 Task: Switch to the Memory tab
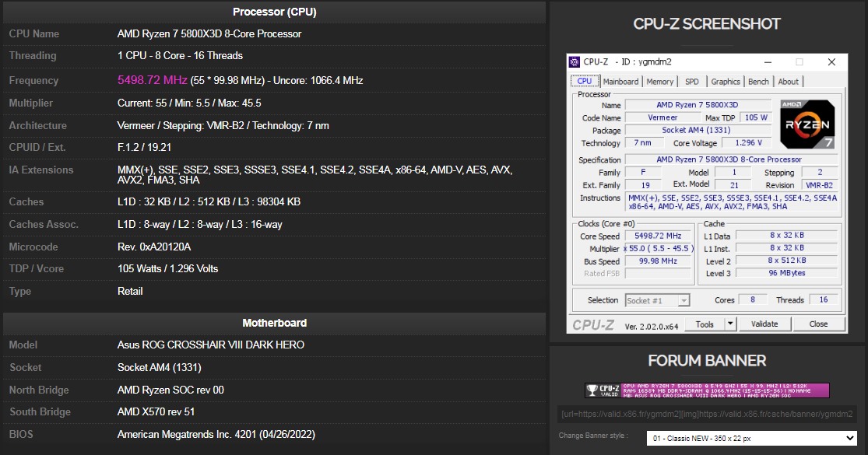(x=660, y=81)
